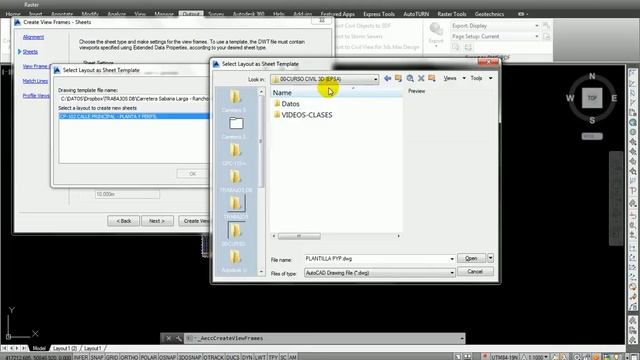The height and width of the screenshot is (360, 640).
Task: Click Cancel in the file dialog
Action: pos(475,271)
